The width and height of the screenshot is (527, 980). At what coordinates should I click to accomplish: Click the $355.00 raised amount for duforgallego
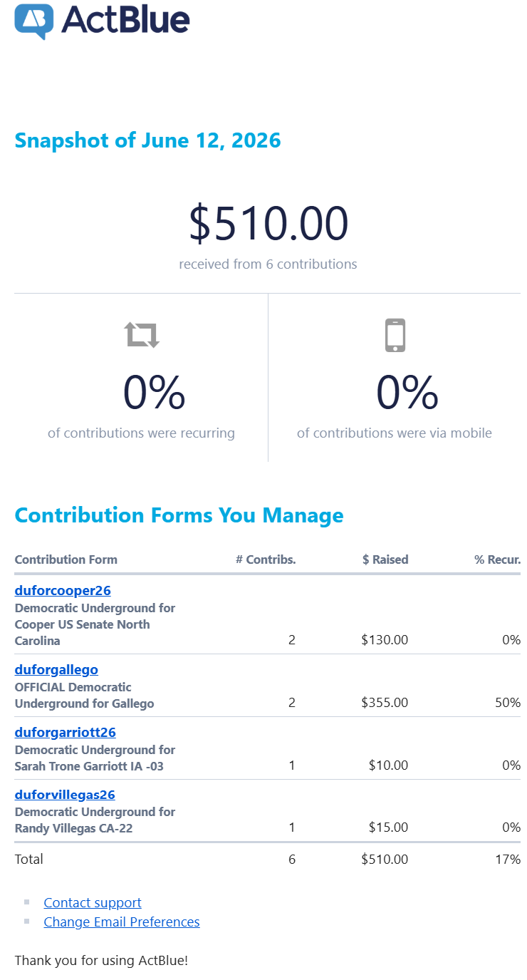(x=385, y=703)
